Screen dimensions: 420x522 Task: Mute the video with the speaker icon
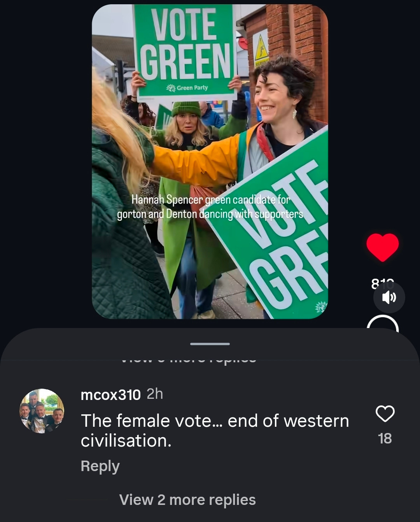(x=389, y=297)
